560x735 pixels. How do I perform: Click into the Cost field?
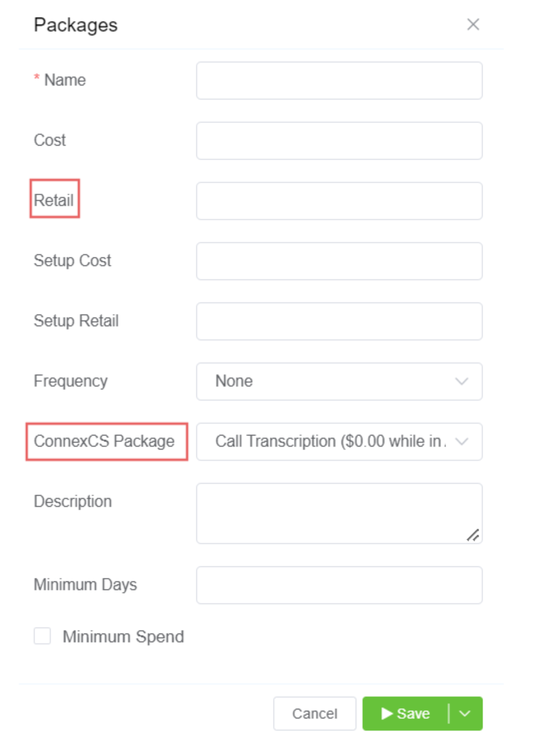click(339, 140)
